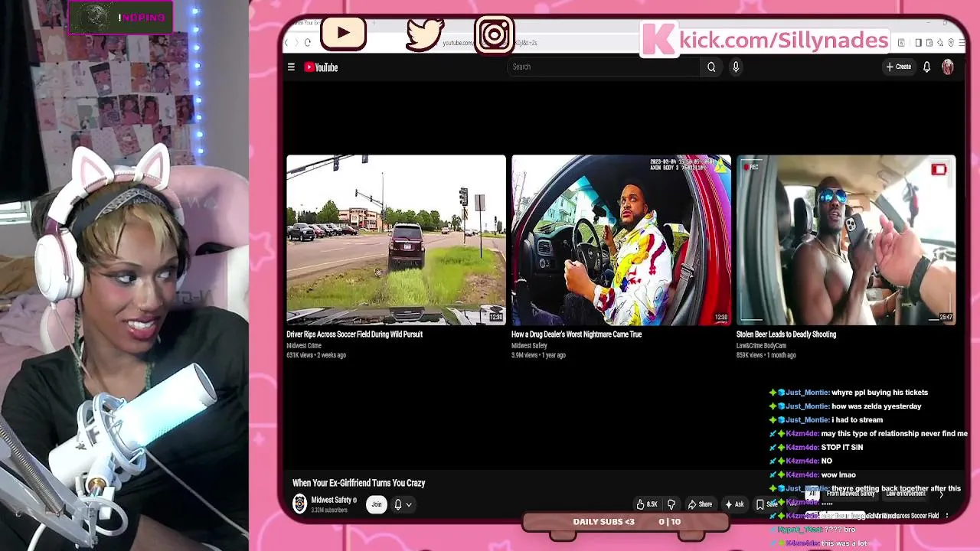Viewport: 980px width, 551px height.
Task: Go back in the browser
Action: pos(288,43)
